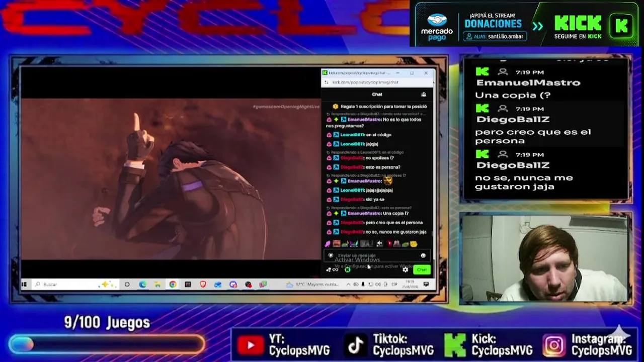
Task: Click the kick.com popout chat address bar
Action: (x=377, y=82)
